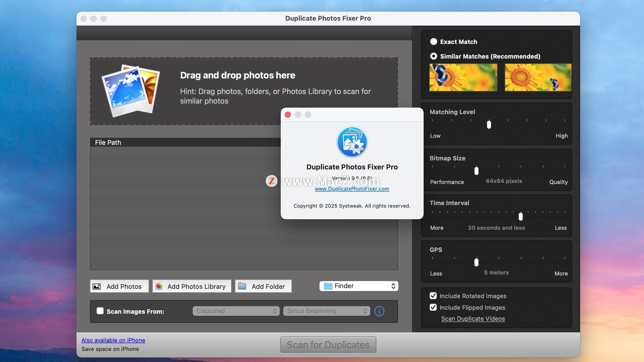Image resolution: width=644 pixels, height=362 pixels.
Task: Open the Scan Duplicate Videos link
Action: [x=473, y=319]
